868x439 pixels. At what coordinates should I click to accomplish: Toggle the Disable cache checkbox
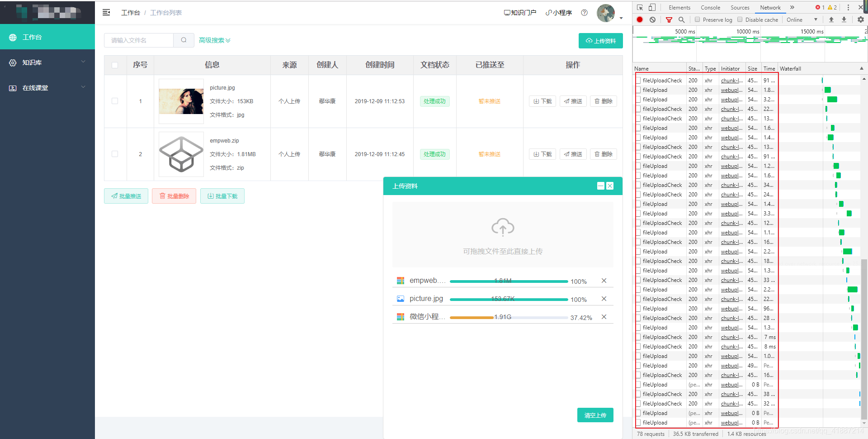[740, 19]
